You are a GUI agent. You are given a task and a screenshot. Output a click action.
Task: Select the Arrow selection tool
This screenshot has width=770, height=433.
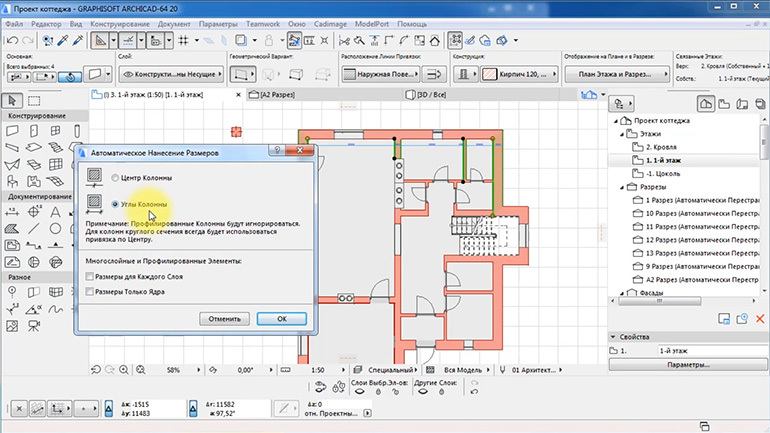tap(12, 100)
